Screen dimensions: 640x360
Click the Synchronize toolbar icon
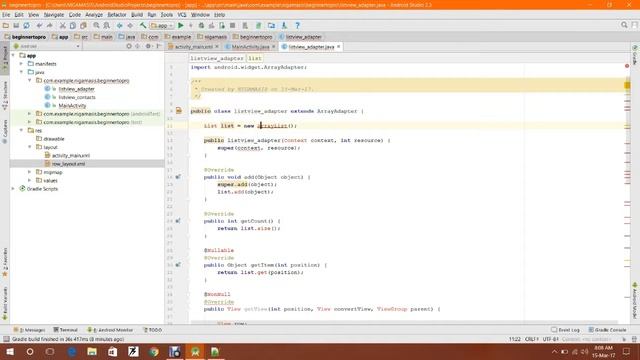pos(27,25)
